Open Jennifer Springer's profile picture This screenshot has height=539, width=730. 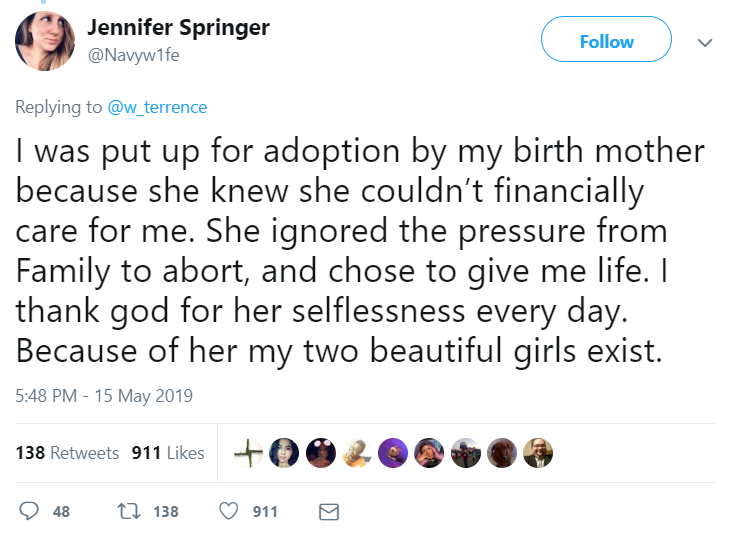coord(44,42)
